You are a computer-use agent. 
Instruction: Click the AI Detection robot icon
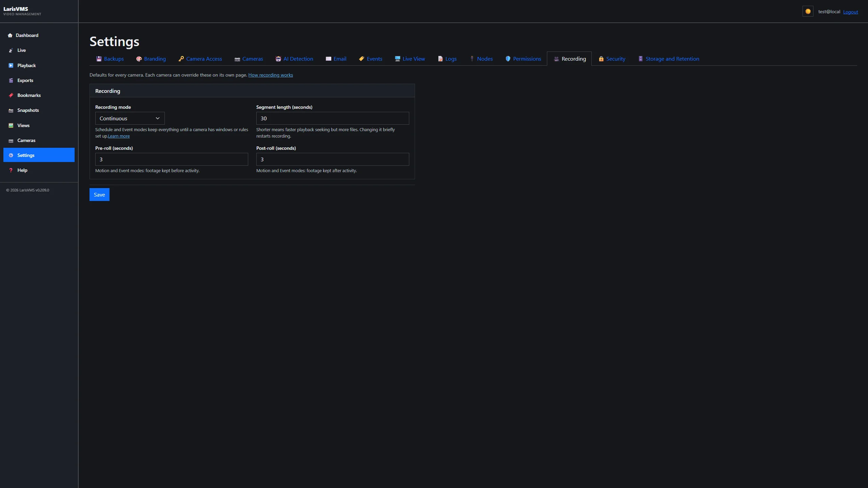(x=278, y=59)
